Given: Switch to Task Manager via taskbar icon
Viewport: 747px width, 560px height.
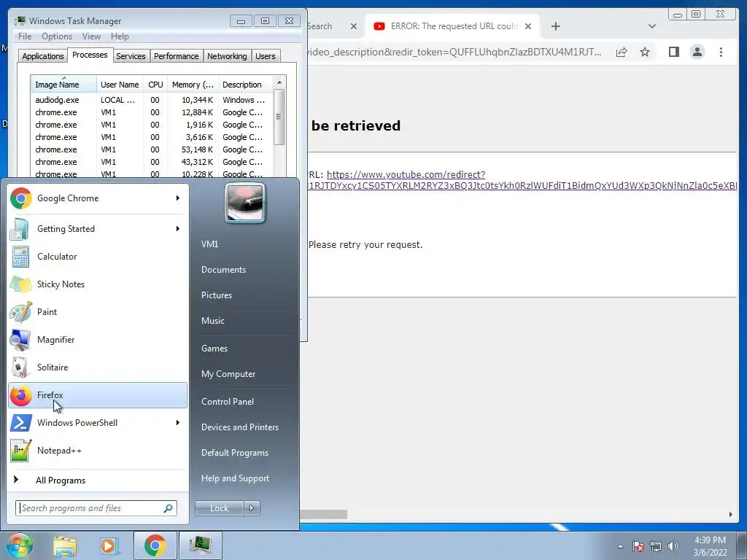Looking at the screenshot, I should 200,545.
